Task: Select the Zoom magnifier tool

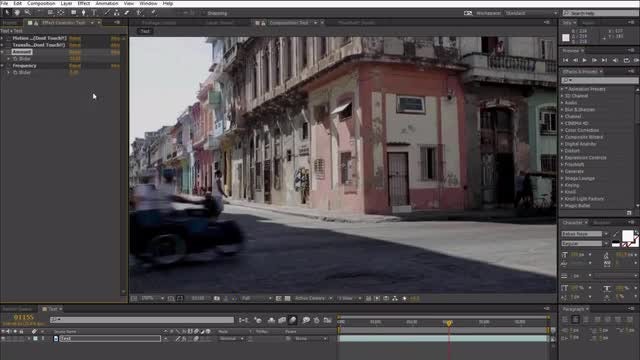Action: pyautogui.click(x=27, y=13)
